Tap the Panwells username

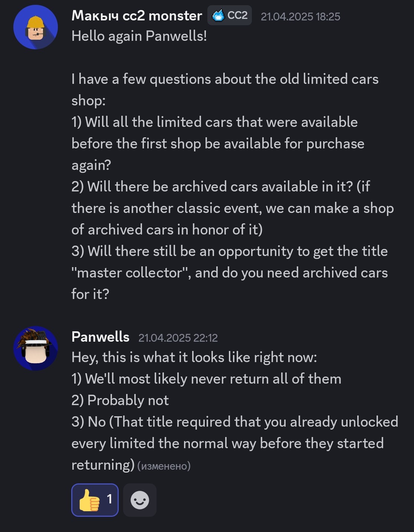(100, 337)
